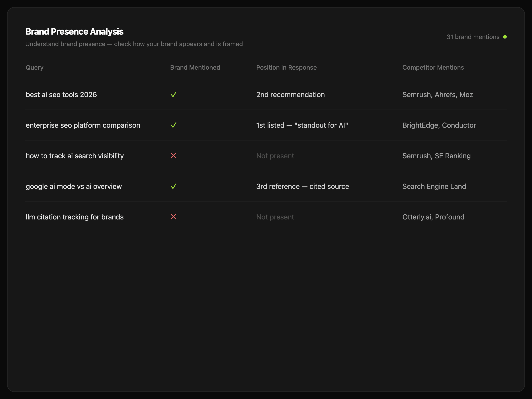Select the Query column header
This screenshot has width=532, height=399.
click(x=35, y=67)
